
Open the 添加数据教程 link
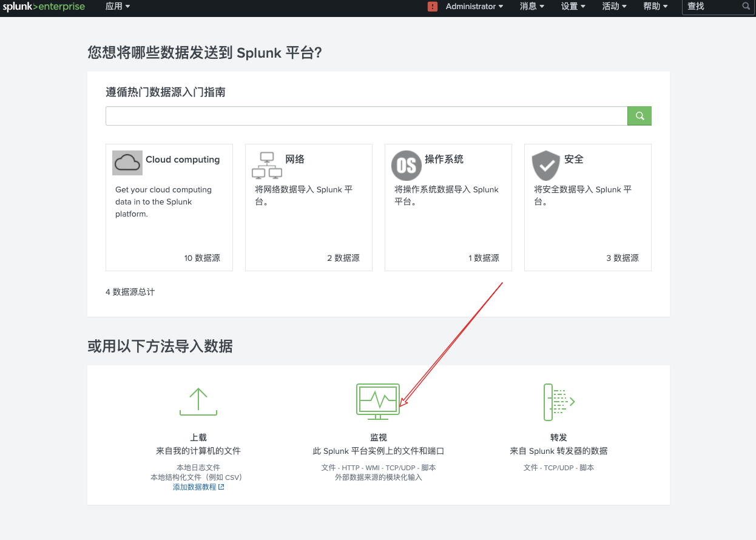[x=198, y=487]
